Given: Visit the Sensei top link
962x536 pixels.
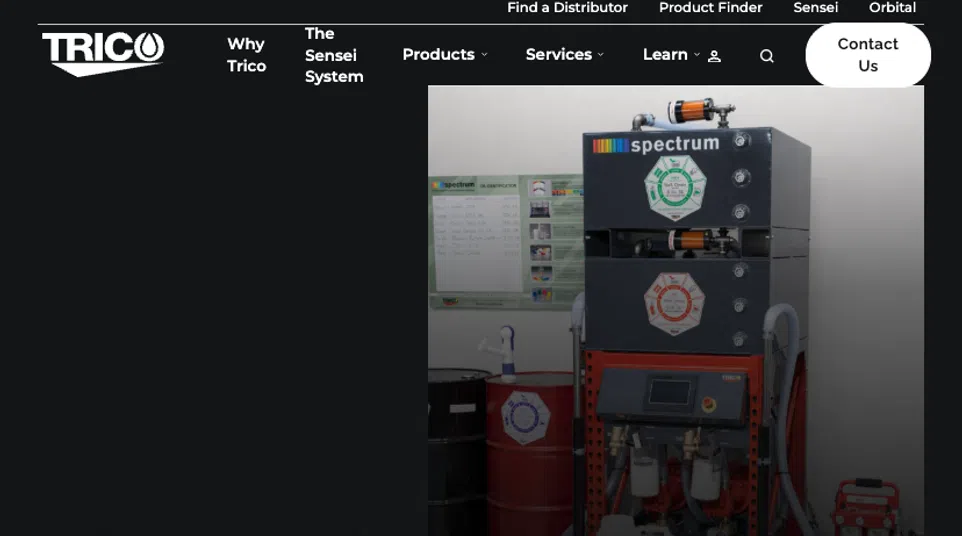Looking at the screenshot, I should pos(815,8).
